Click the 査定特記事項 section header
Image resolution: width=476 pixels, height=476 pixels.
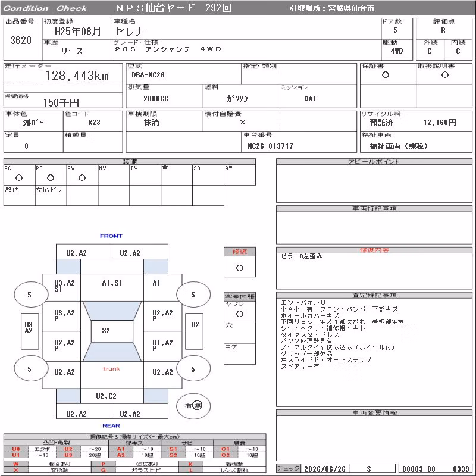(374, 295)
